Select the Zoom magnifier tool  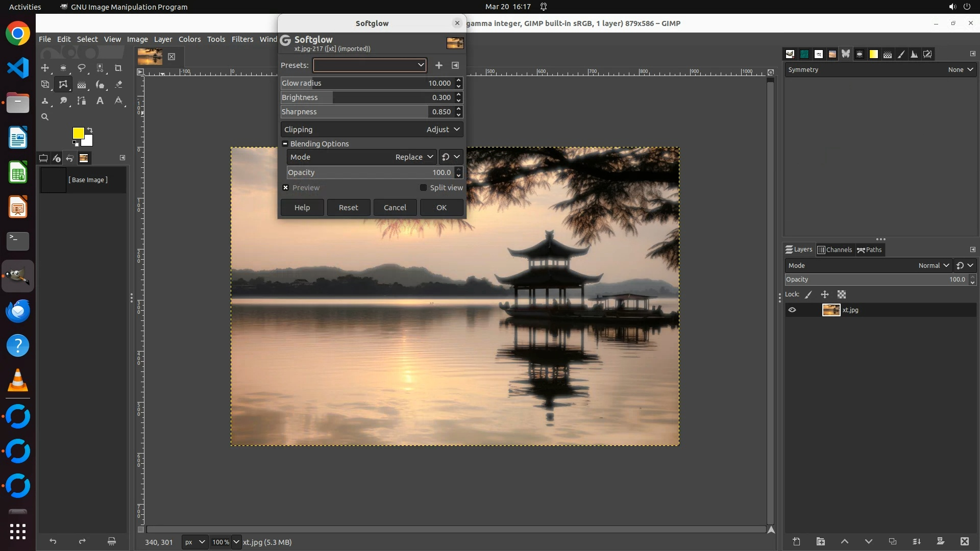45,117
